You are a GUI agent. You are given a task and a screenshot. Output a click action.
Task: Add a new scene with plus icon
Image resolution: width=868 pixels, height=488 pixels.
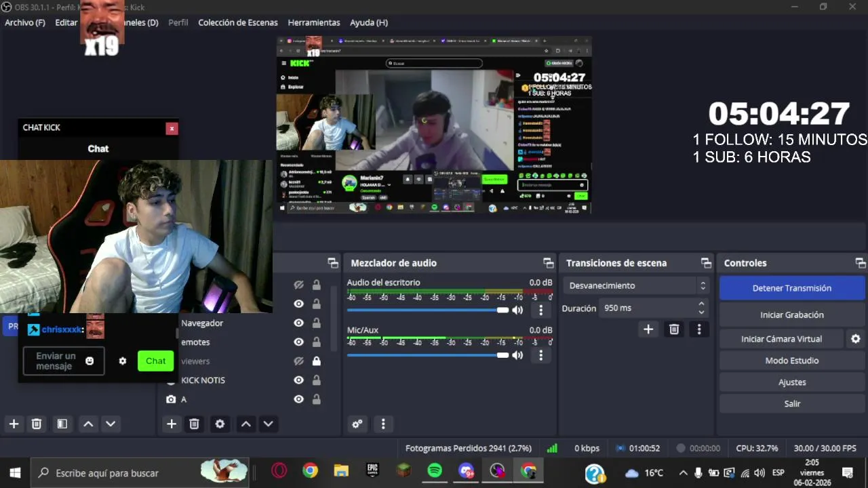pos(14,424)
